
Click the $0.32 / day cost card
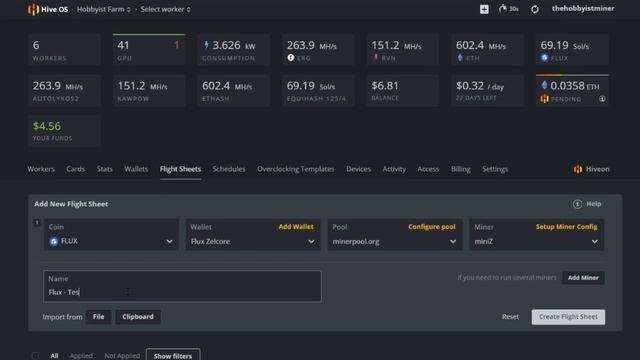tap(487, 90)
